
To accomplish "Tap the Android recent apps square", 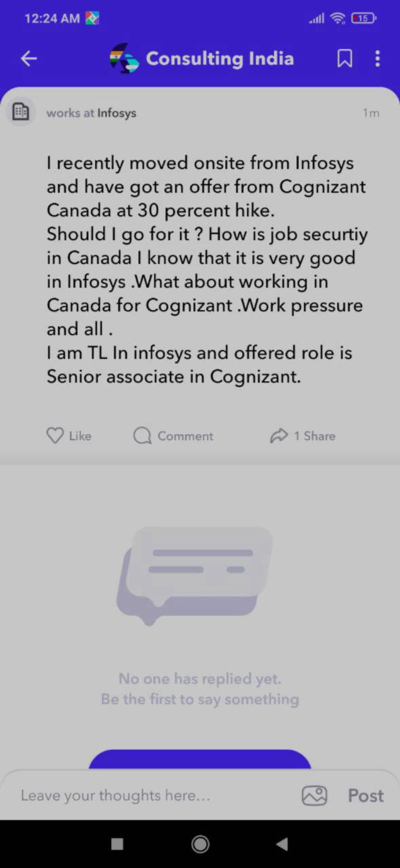I will pos(117,844).
